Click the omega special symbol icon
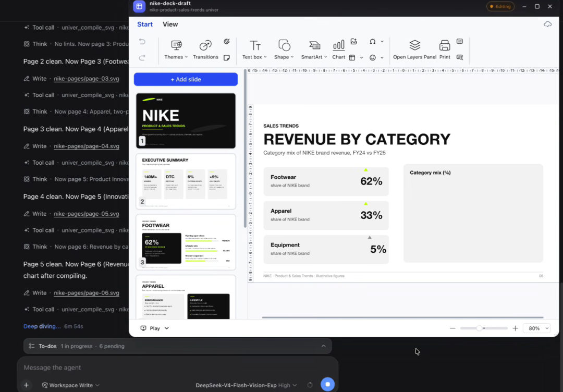 [372, 42]
